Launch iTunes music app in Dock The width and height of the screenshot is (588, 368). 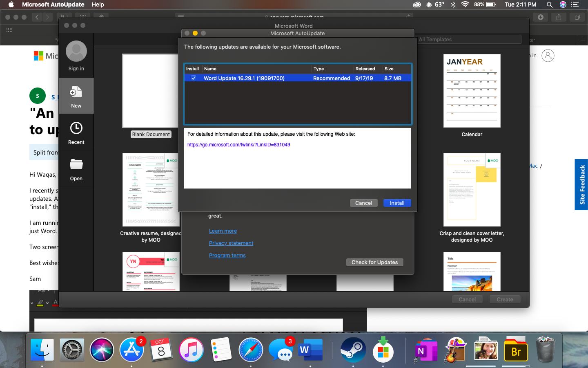191,350
